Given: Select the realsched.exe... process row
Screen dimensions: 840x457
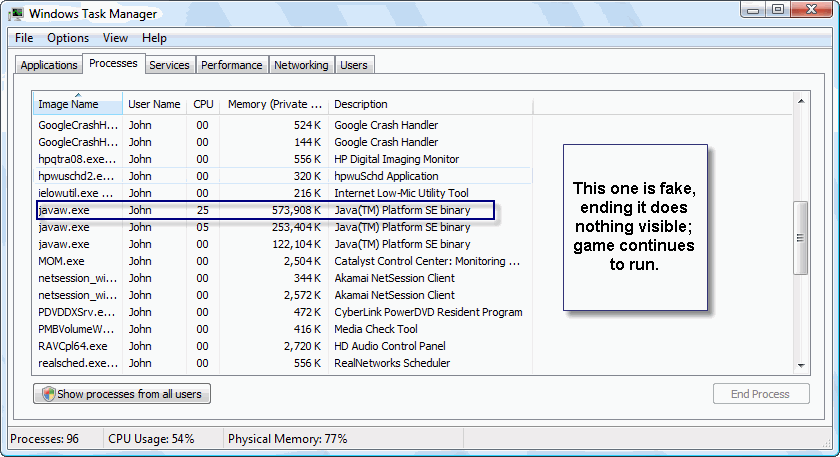Looking at the screenshot, I should [x=283, y=363].
